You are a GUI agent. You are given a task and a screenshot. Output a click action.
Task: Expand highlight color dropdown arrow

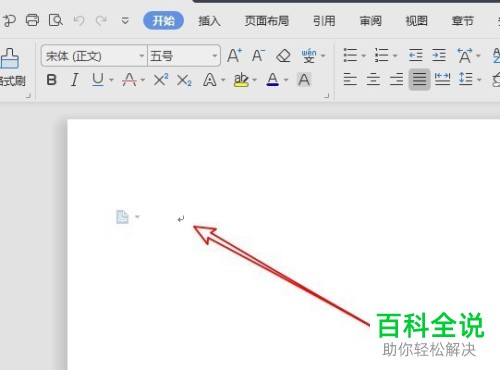[x=255, y=80]
